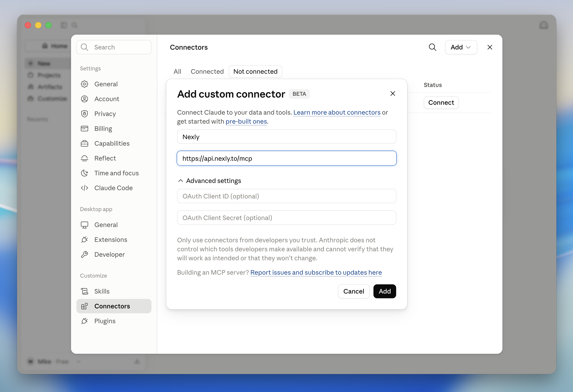Open Time and focus moon icon
This screenshot has height=392, width=573.
84,173
